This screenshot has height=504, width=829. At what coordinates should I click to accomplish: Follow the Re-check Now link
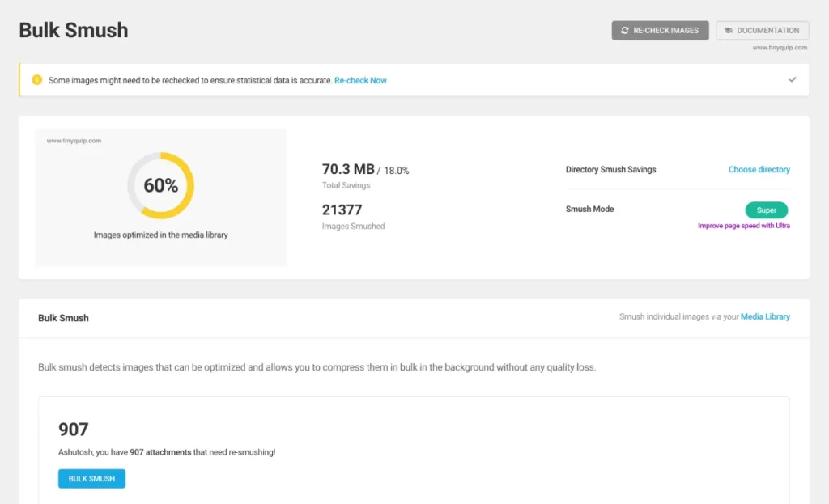pyautogui.click(x=360, y=80)
